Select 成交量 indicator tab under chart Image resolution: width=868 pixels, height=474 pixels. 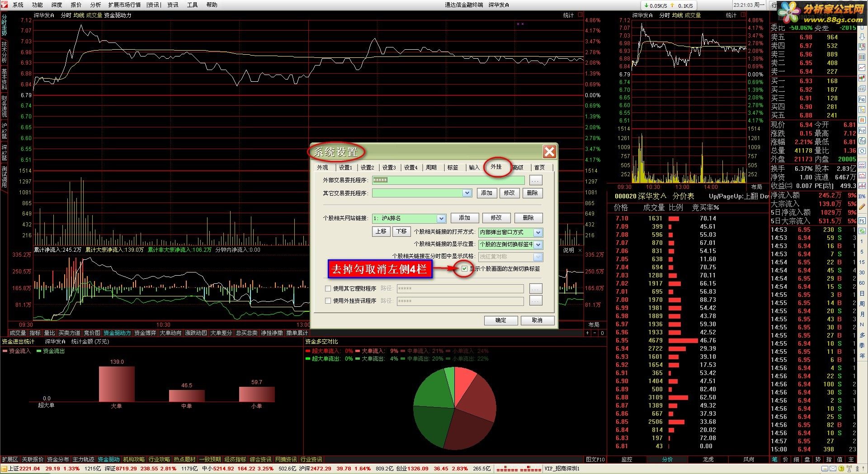[x=18, y=333]
